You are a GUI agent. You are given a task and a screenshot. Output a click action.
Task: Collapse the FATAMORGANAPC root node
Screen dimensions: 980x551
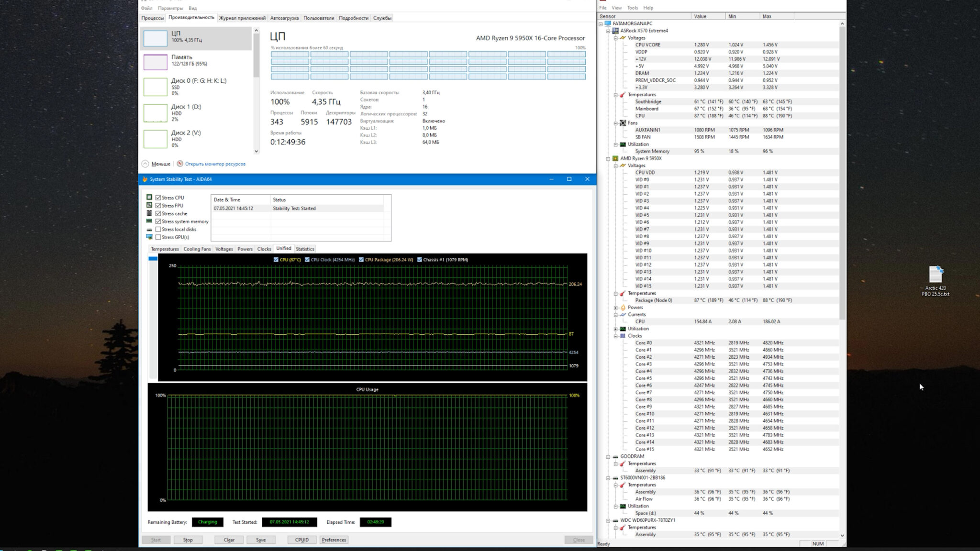[601, 23]
